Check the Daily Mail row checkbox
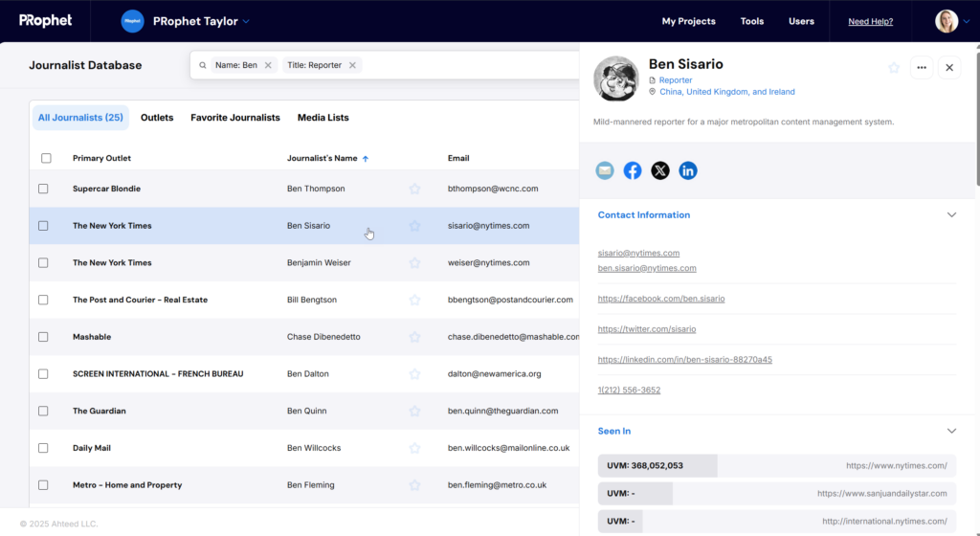Viewport: 980px width, 536px height. (x=43, y=448)
